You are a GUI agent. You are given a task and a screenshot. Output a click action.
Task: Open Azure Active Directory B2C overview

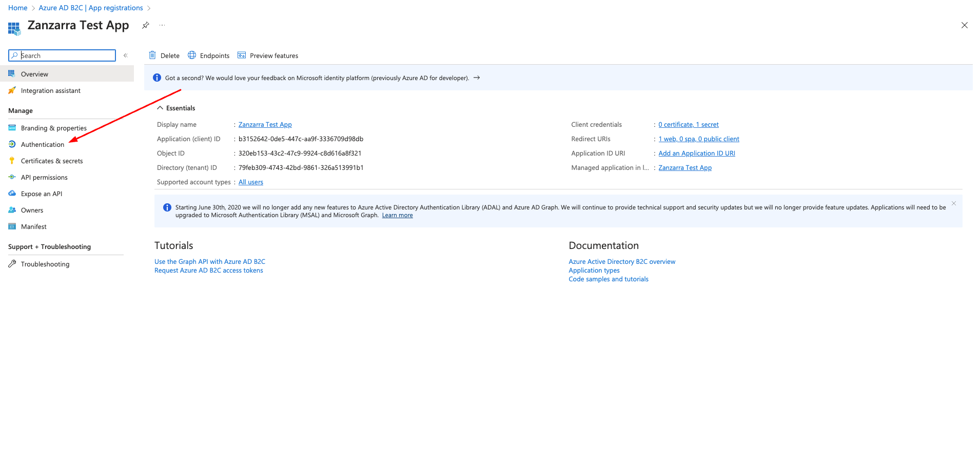pyautogui.click(x=622, y=261)
